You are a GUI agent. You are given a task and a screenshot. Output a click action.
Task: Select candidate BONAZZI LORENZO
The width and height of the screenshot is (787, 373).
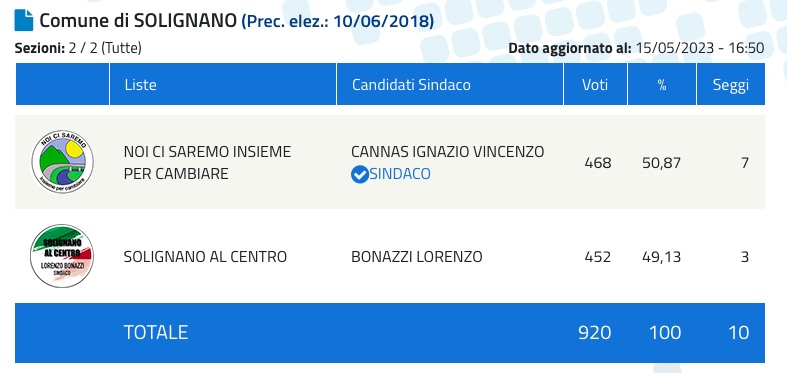click(417, 257)
